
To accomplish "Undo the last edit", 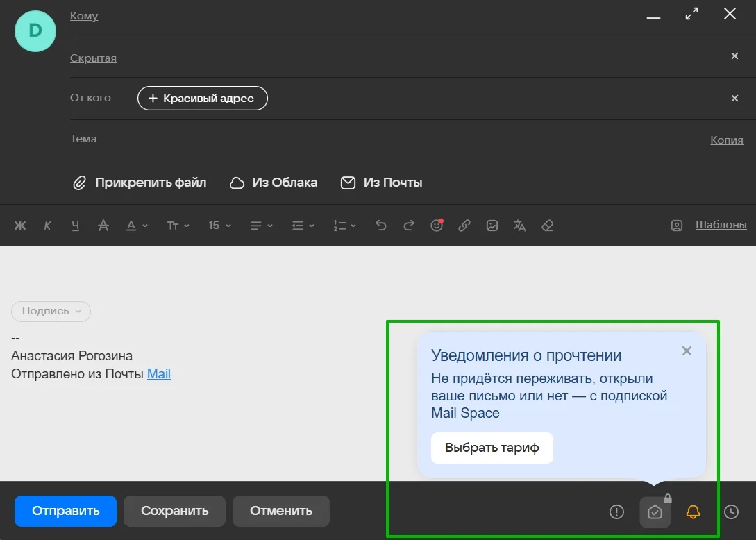I will [380, 226].
